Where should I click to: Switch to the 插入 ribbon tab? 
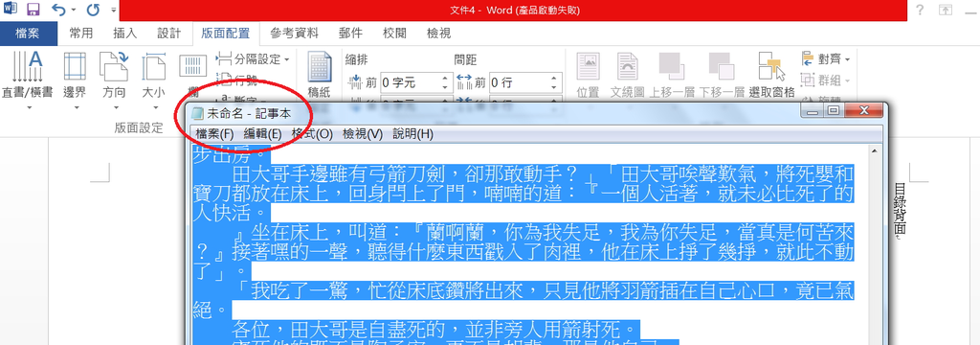125,34
